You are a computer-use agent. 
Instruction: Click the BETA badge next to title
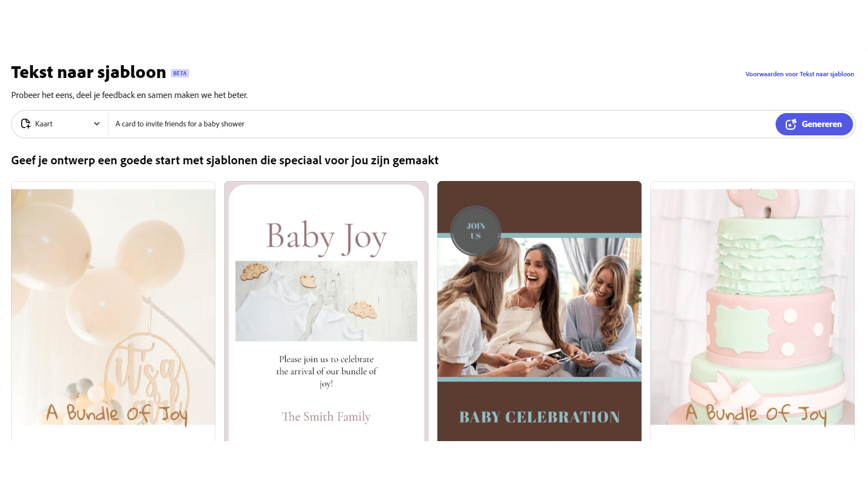(x=180, y=74)
